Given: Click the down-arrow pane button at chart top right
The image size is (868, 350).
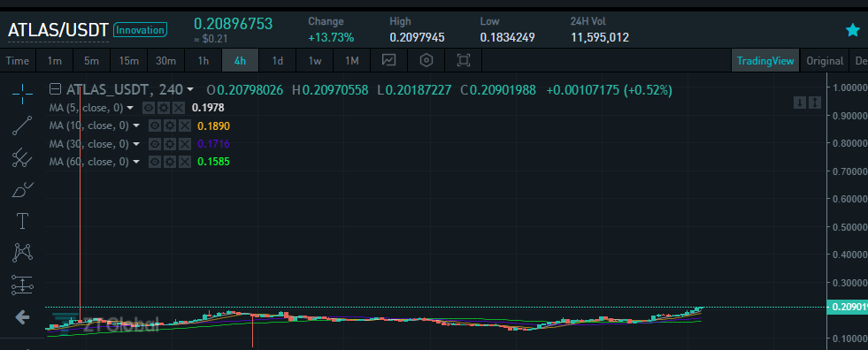Looking at the screenshot, I should (x=799, y=103).
